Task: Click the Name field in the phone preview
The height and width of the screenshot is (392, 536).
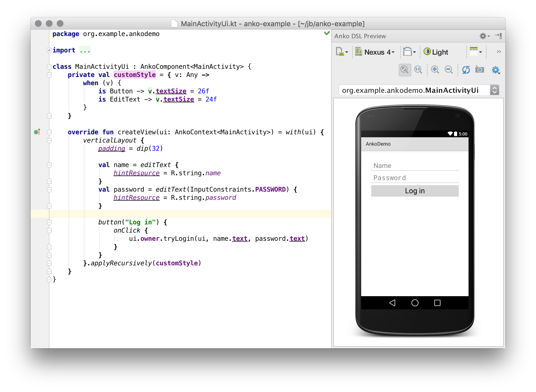Action: point(415,166)
